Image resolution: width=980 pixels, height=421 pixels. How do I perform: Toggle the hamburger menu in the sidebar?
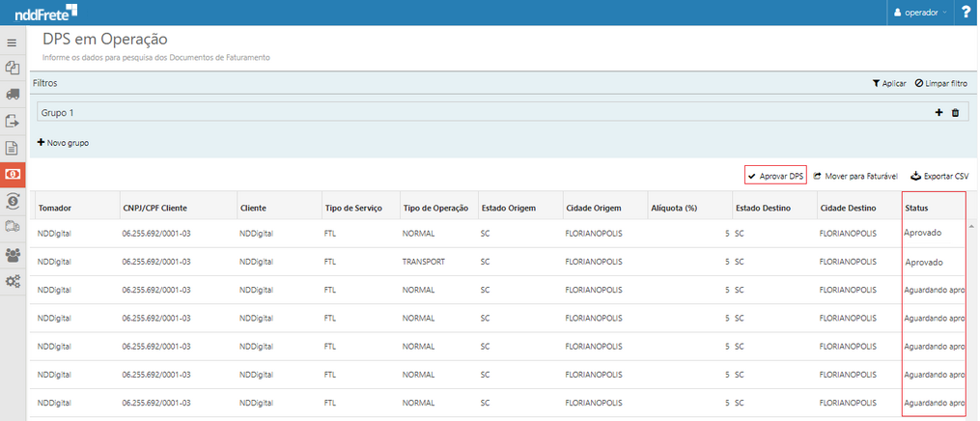[x=13, y=42]
